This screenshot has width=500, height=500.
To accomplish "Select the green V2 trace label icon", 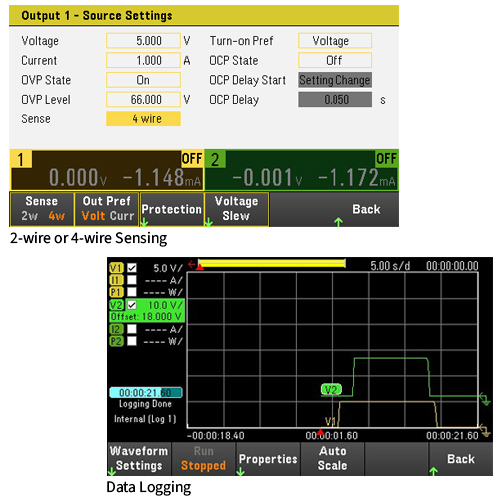I will point(116,305).
